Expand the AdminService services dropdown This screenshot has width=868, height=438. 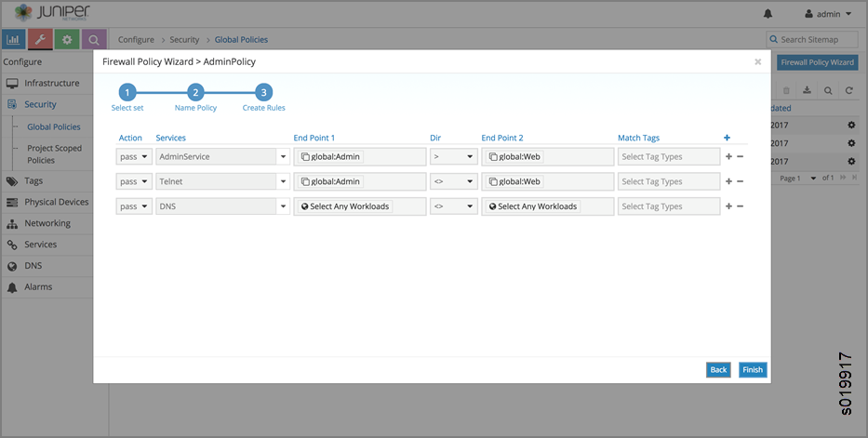coord(283,156)
